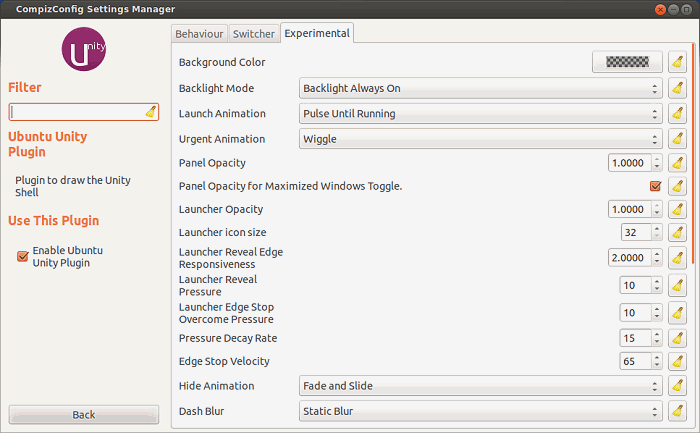Reset Backlight Mode with its broom icon
Screen dimensions: 700x433
click(x=677, y=88)
